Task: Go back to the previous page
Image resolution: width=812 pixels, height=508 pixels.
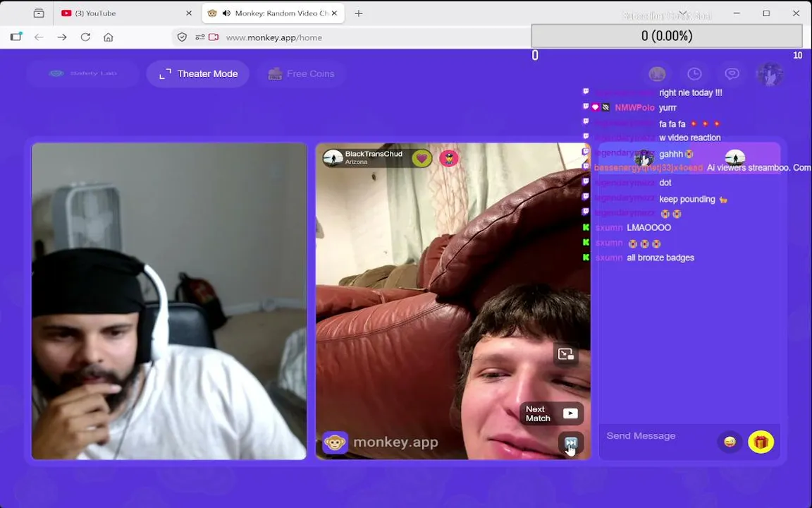Action: click(39, 37)
